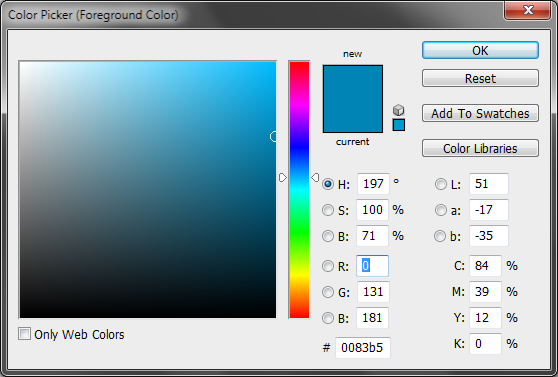Select the S saturation radio button
The height and width of the screenshot is (377, 558).
click(328, 210)
